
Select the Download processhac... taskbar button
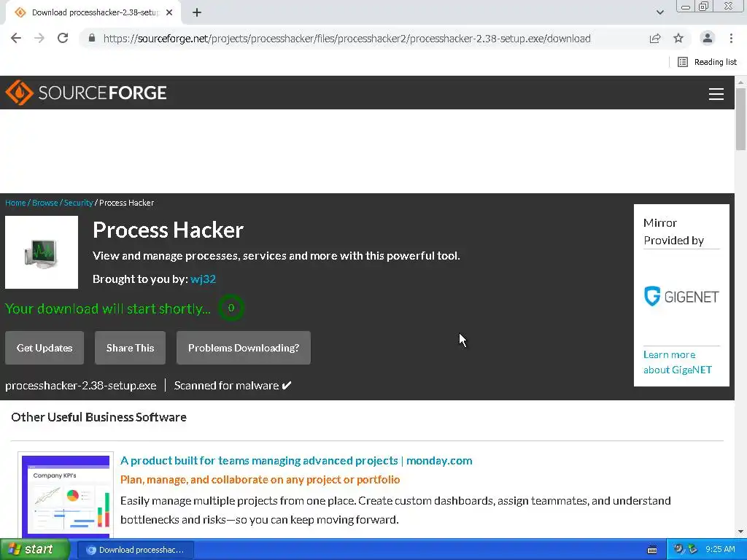pos(135,550)
